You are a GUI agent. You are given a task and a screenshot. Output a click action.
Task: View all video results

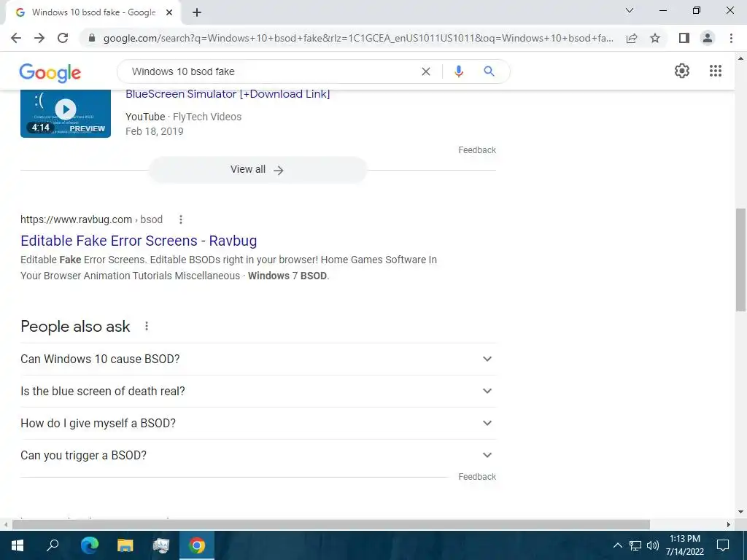tap(258, 169)
